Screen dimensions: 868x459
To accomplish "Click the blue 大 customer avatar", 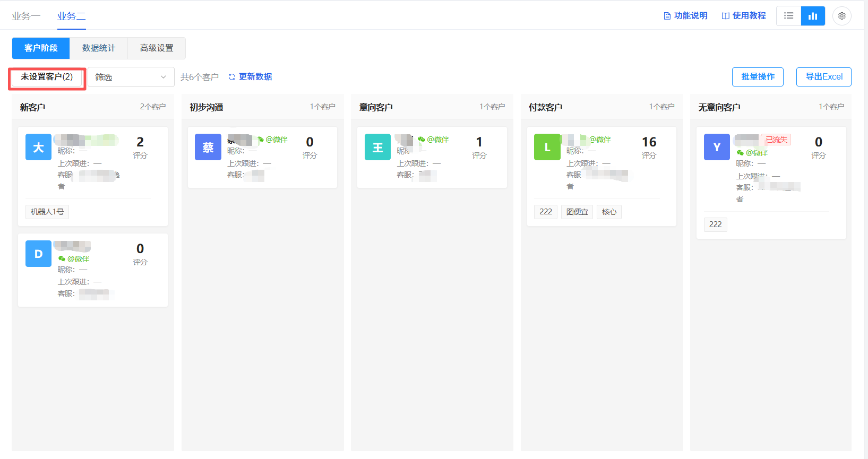I will pyautogui.click(x=39, y=147).
